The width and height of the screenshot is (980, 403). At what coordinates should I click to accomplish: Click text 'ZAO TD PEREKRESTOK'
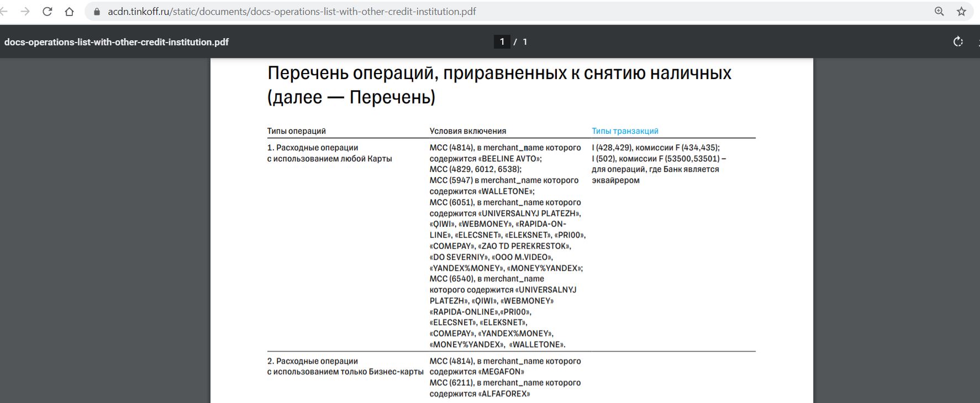coord(524,246)
